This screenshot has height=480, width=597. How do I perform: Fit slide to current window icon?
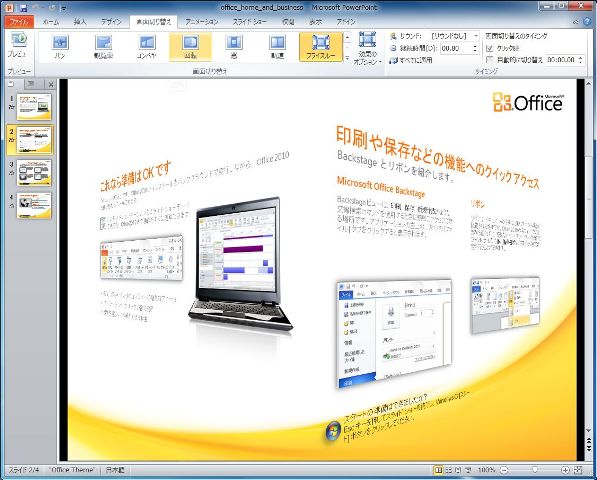coord(578,470)
